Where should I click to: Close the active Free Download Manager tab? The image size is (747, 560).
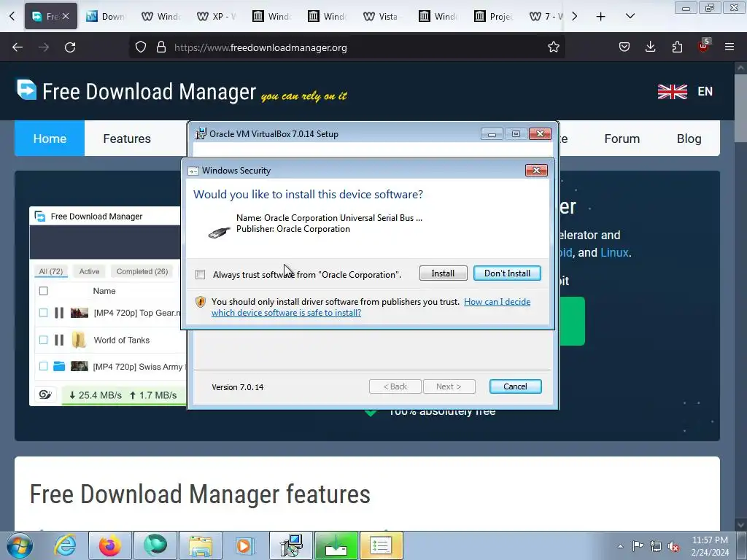[x=66, y=16]
